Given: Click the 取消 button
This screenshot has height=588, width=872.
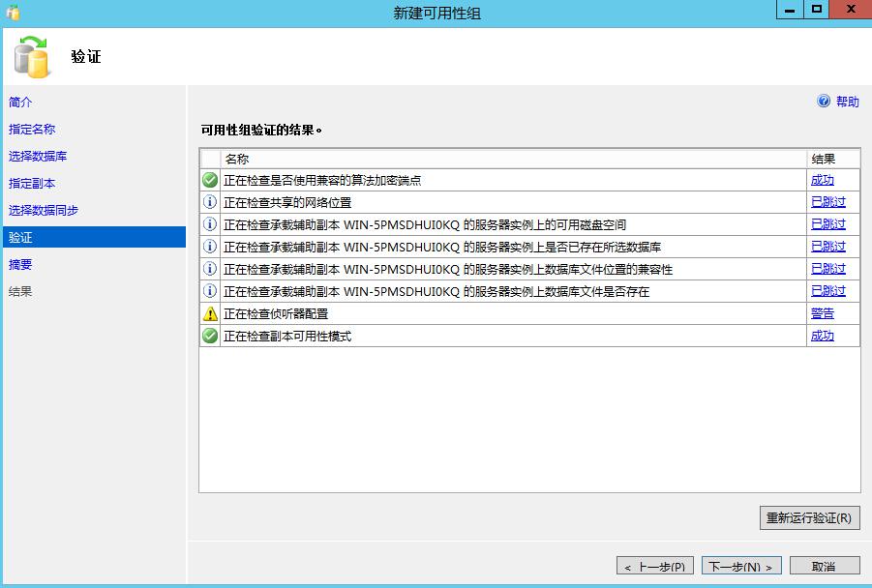Looking at the screenshot, I should (x=823, y=565).
